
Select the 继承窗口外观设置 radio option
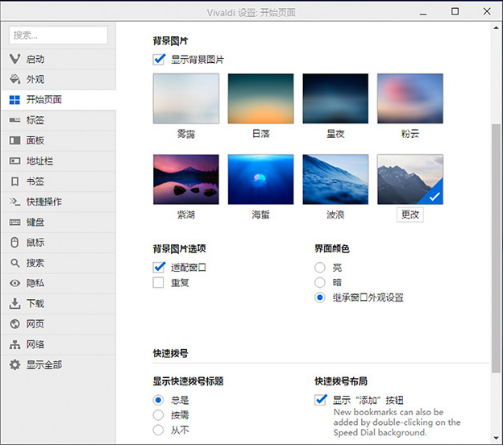point(320,297)
